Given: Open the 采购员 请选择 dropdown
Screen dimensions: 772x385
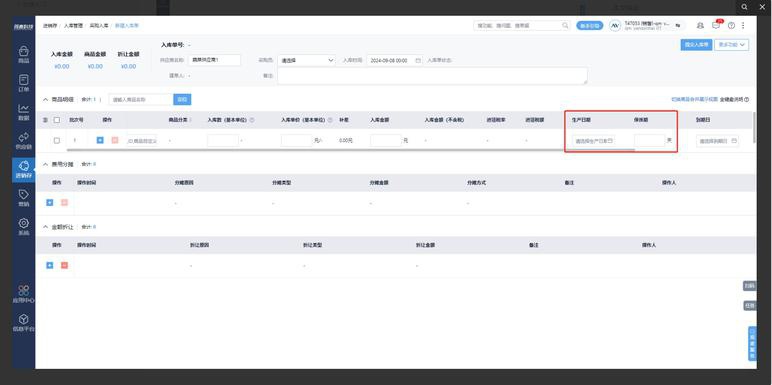Looking at the screenshot, I should (x=306, y=60).
